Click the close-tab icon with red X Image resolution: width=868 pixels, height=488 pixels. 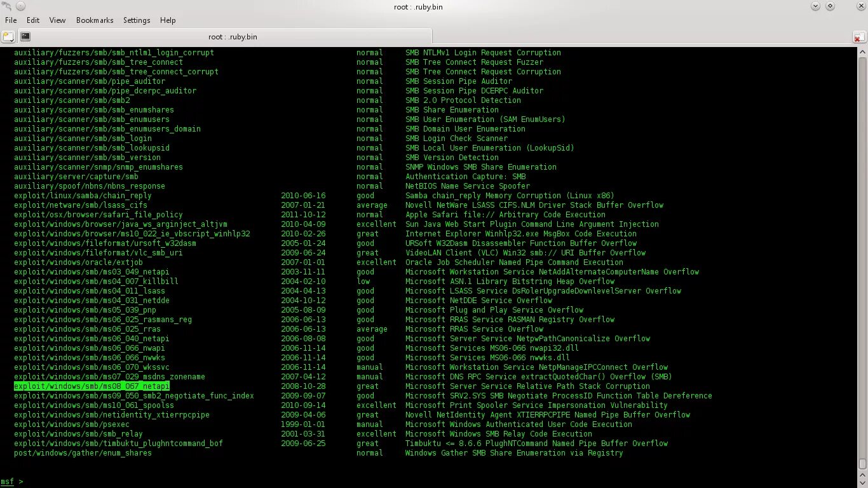click(x=859, y=37)
